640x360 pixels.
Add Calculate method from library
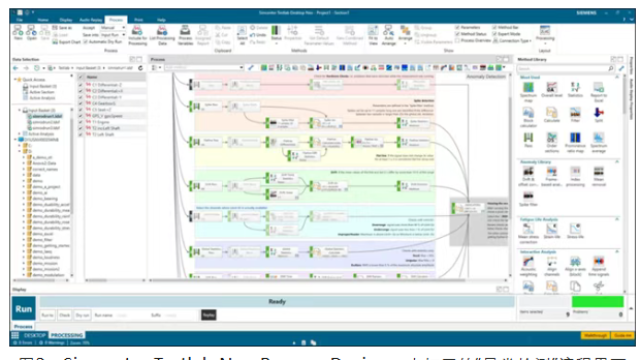(552, 115)
